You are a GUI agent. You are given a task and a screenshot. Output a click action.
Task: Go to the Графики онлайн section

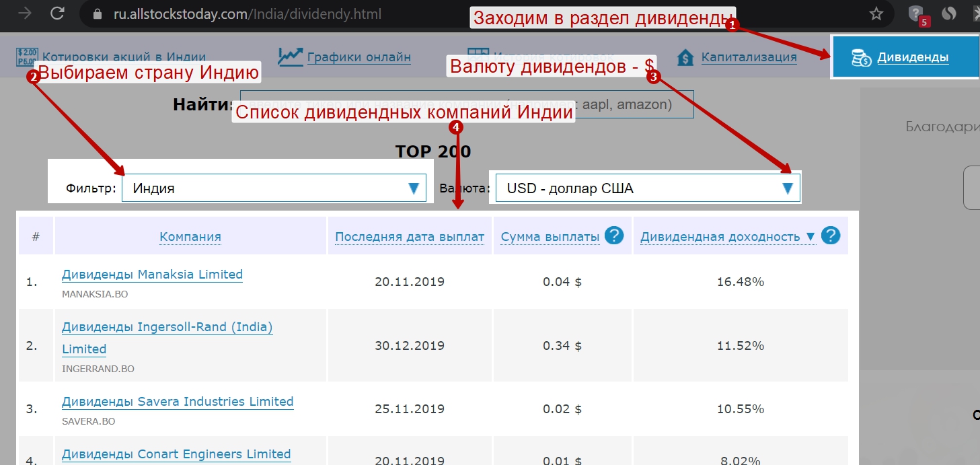tap(359, 57)
